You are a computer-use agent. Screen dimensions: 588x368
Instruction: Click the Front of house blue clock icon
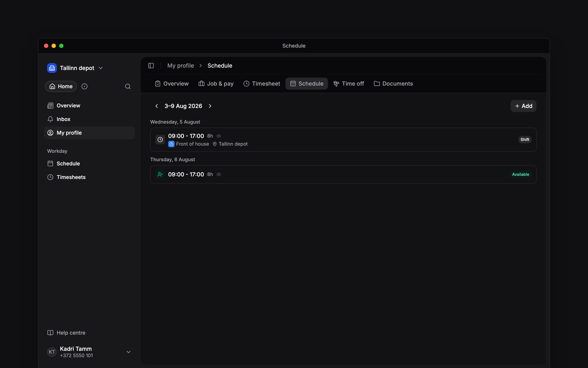171,144
